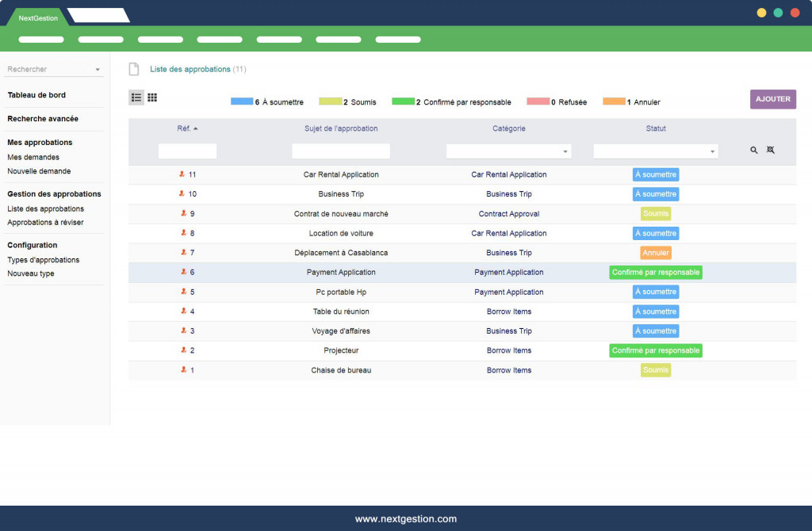Sort by Réf. column arrow

[x=196, y=128]
